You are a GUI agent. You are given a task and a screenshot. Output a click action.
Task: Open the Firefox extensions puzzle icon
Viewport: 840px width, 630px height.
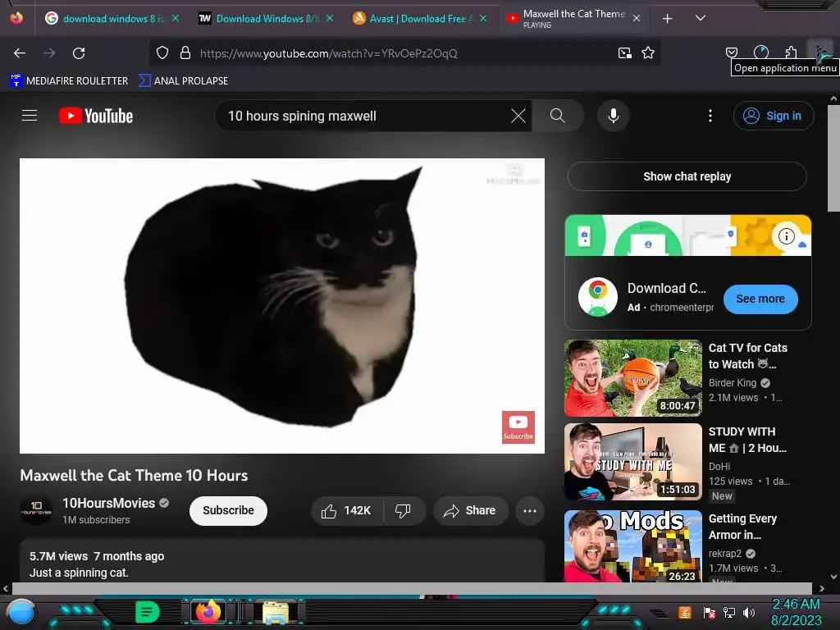pos(791,52)
